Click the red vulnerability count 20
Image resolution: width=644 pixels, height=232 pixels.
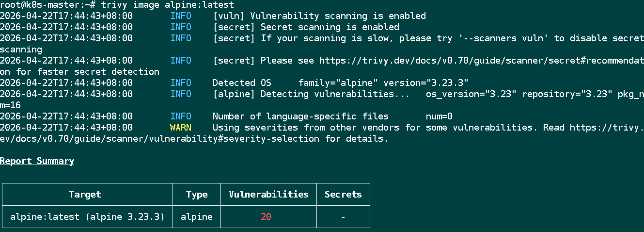point(266,217)
